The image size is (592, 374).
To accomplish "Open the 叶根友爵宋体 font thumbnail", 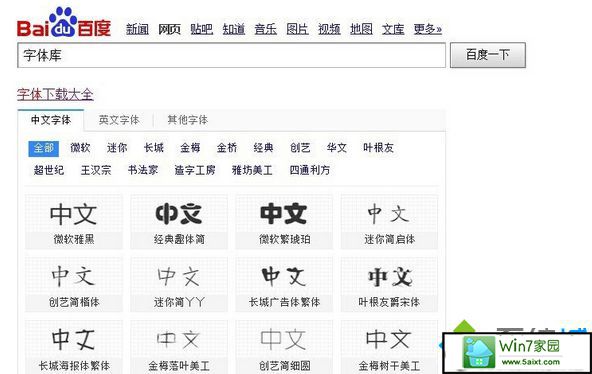I will [x=389, y=284].
